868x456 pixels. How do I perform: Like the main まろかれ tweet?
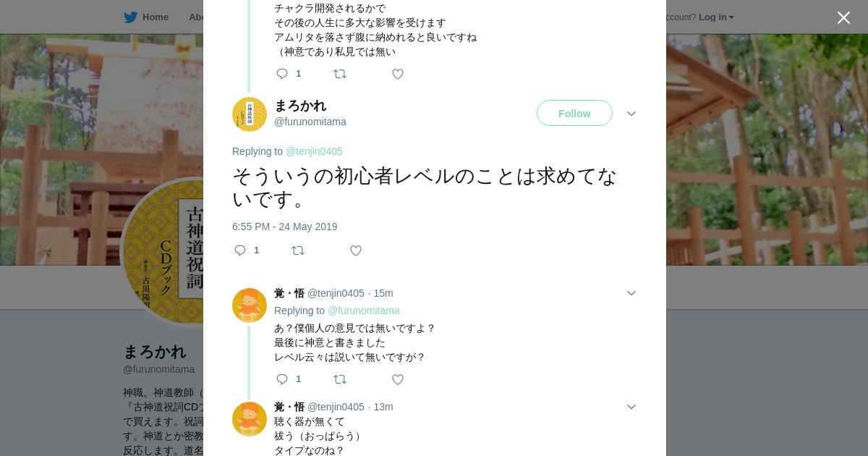point(356,250)
